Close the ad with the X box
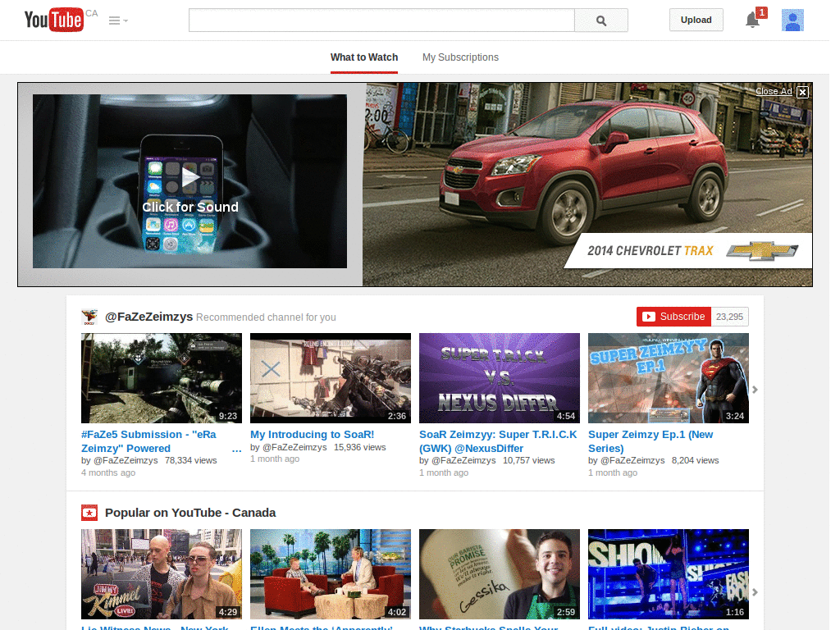The image size is (840, 630). click(x=802, y=92)
